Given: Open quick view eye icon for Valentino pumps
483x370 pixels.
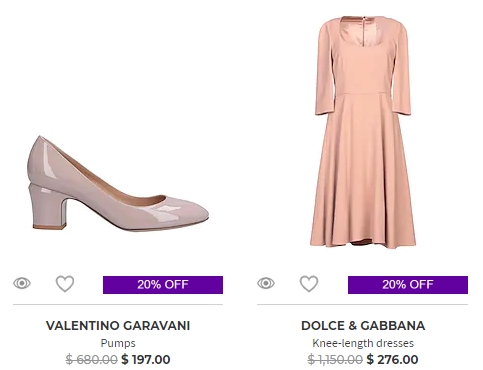Looking at the screenshot, I should click(x=22, y=283).
